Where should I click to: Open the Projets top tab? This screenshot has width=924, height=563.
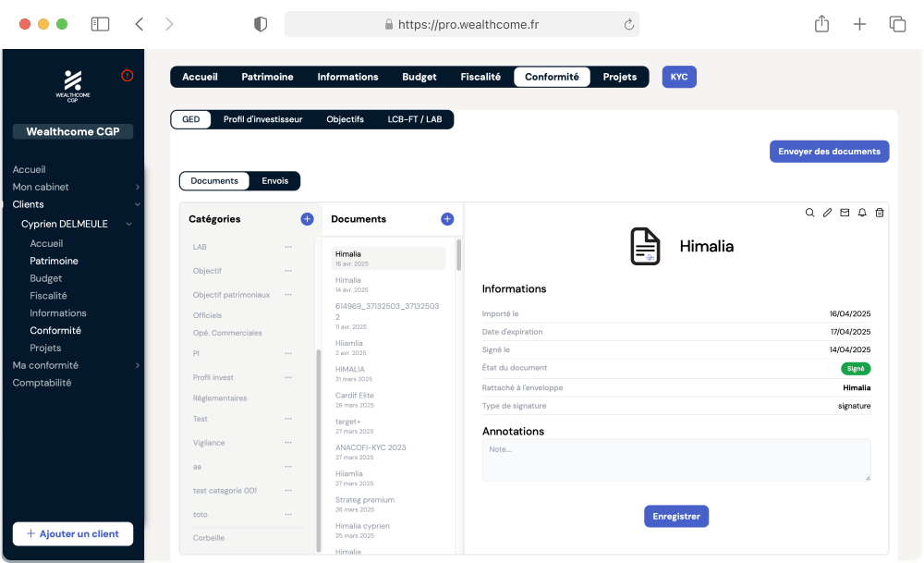coord(620,78)
